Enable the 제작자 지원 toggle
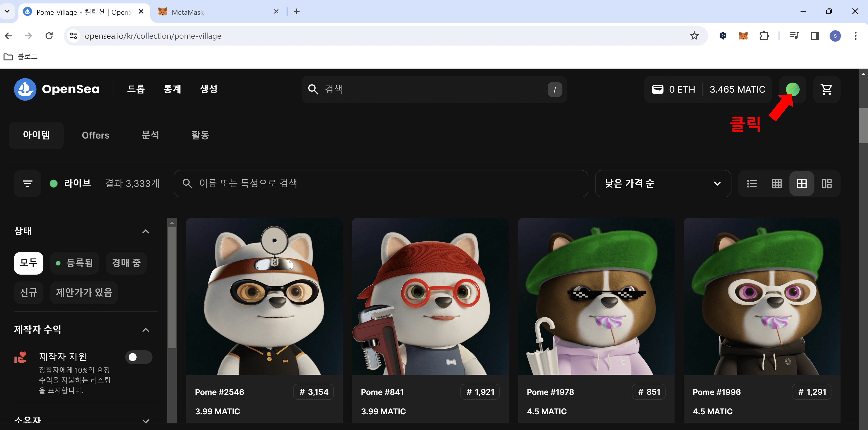868x430 pixels. [138, 357]
